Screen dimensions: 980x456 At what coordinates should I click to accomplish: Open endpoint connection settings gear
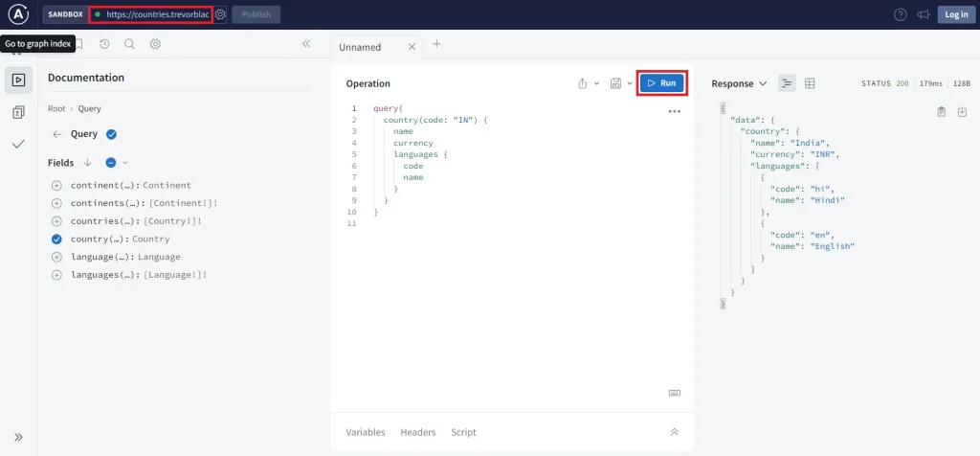pos(220,14)
